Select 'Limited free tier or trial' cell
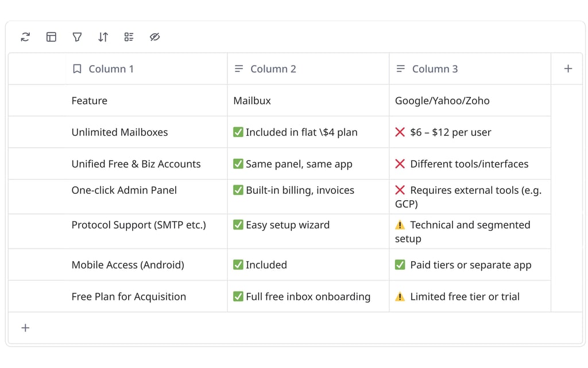 [x=470, y=296]
